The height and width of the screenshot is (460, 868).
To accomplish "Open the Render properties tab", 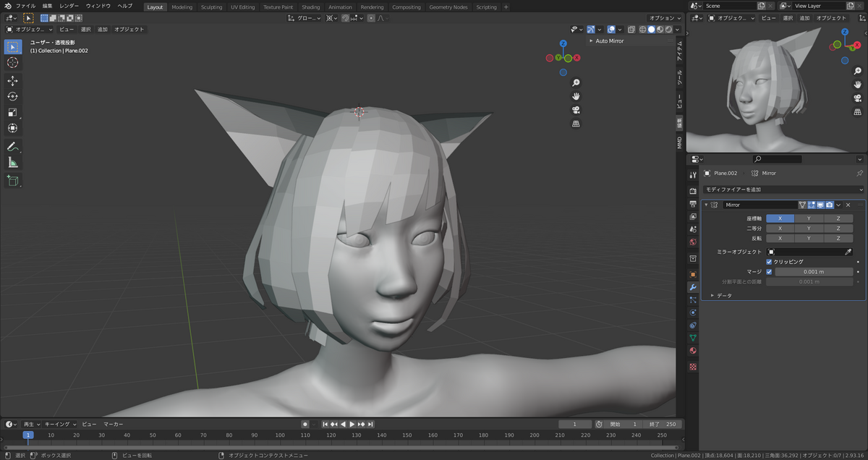I will coord(693,192).
